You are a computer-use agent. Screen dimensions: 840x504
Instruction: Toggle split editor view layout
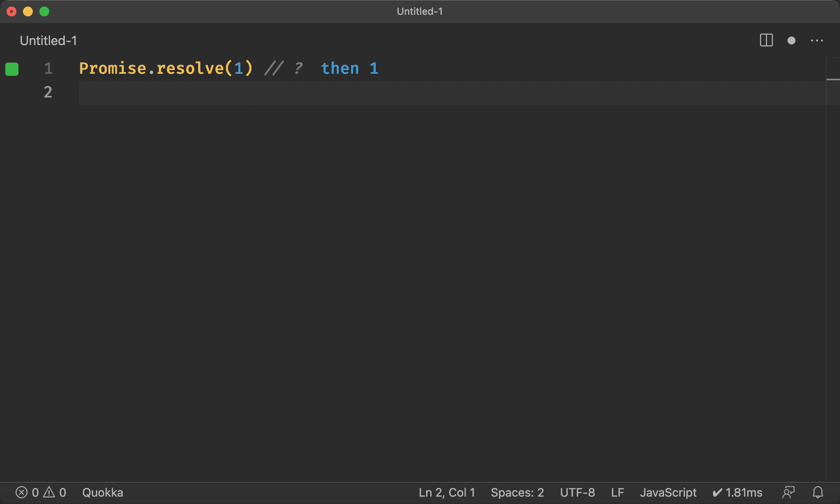766,41
